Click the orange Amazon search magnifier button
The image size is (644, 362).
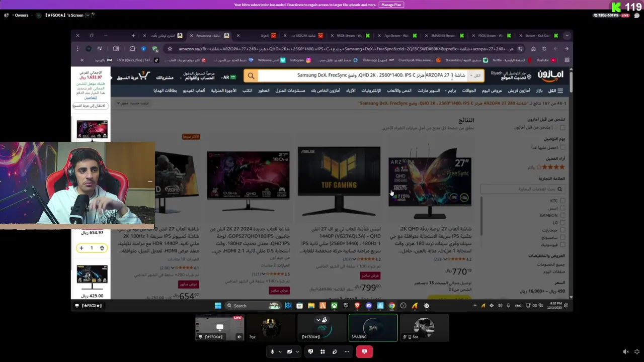pos(251,76)
